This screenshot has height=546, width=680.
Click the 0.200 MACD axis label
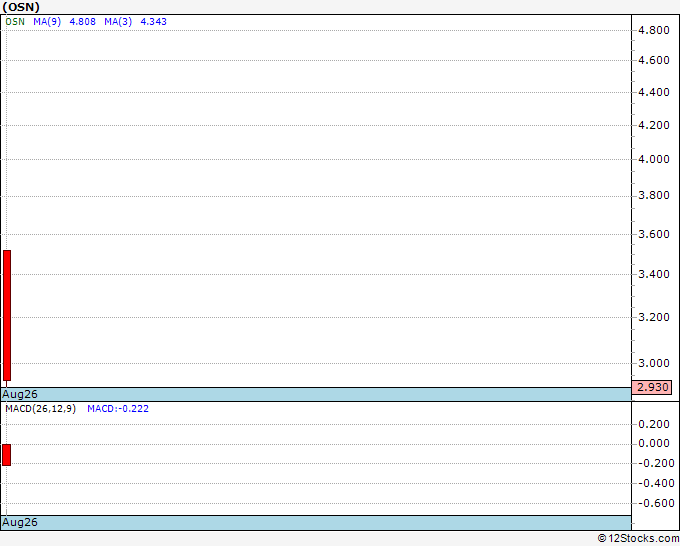[654, 424]
